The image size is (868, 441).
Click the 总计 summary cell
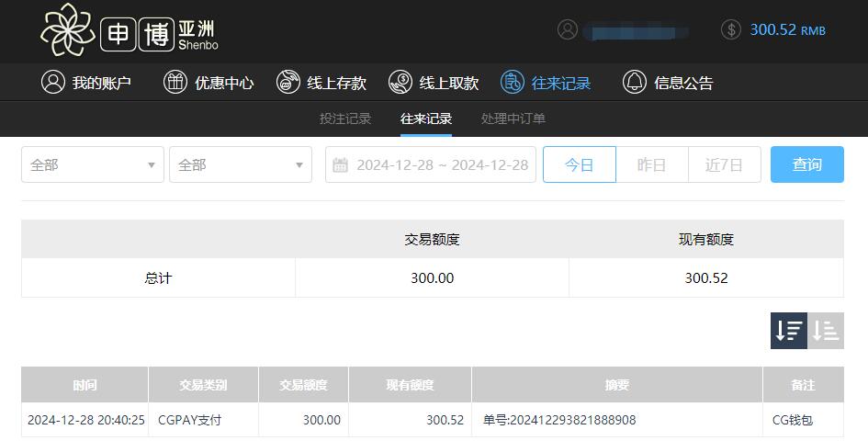(158, 277)
